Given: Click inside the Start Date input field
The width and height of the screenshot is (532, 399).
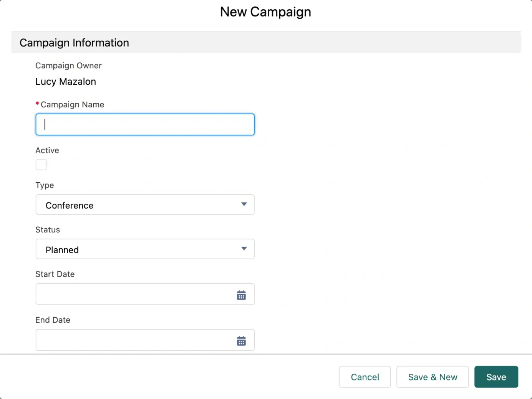Looking at the screenshot, I should [134, 294].
